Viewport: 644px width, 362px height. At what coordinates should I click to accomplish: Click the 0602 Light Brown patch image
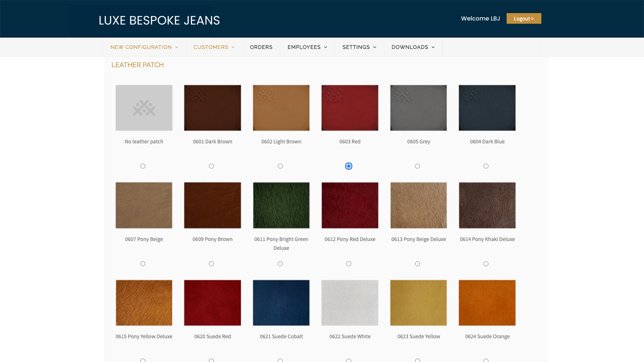[281, 108]
